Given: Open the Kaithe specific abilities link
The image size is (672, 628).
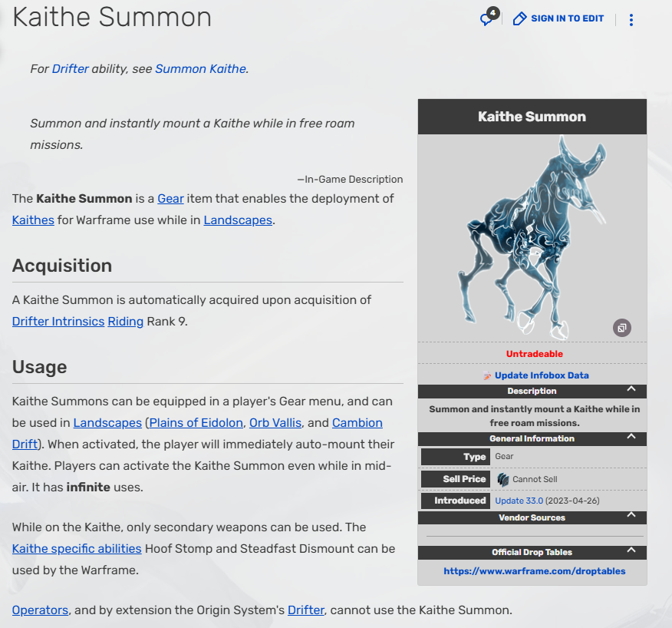Looking at the screenshot, I should [77, 548].
